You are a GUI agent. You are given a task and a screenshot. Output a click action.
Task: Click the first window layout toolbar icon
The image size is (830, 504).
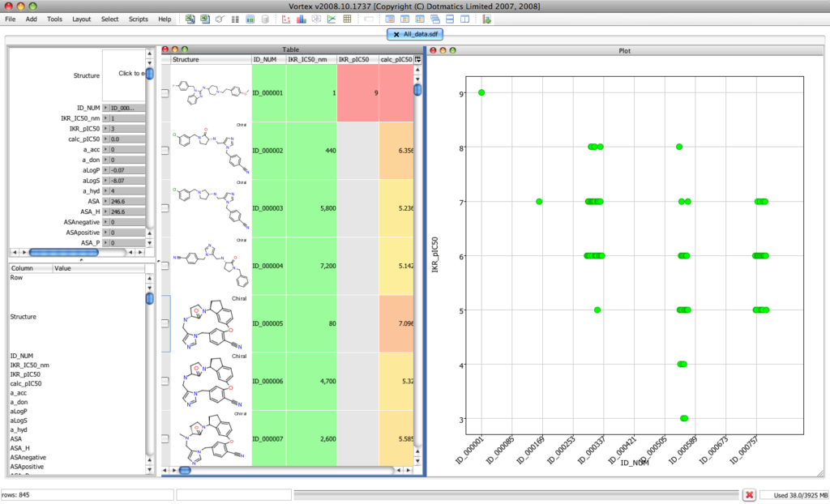pyautogui.click(x=390, y=19)
